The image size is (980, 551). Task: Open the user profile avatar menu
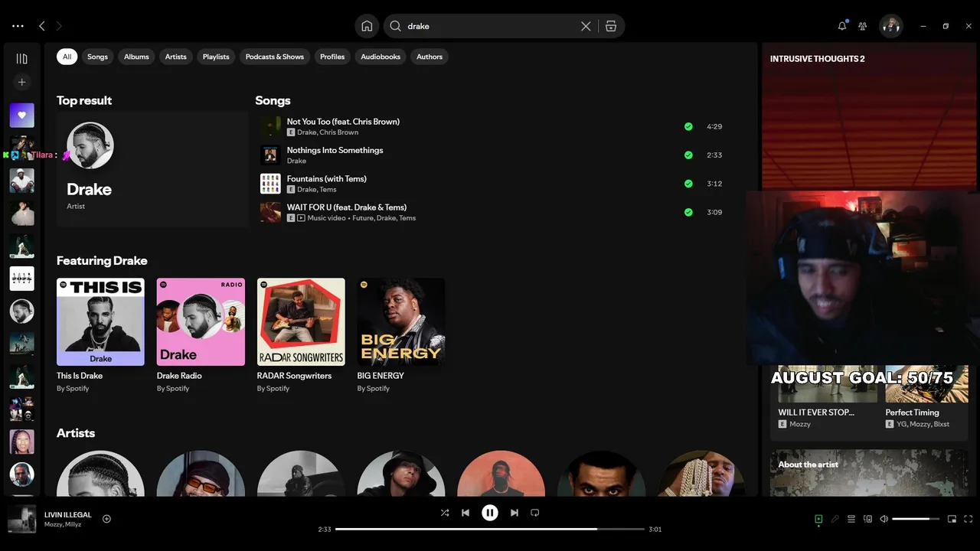890,26
